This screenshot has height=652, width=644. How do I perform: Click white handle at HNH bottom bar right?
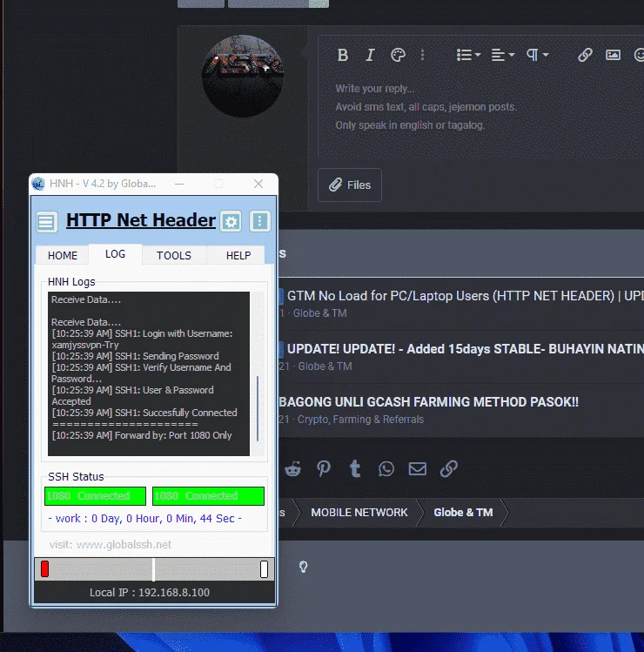(x=264, y=568)
